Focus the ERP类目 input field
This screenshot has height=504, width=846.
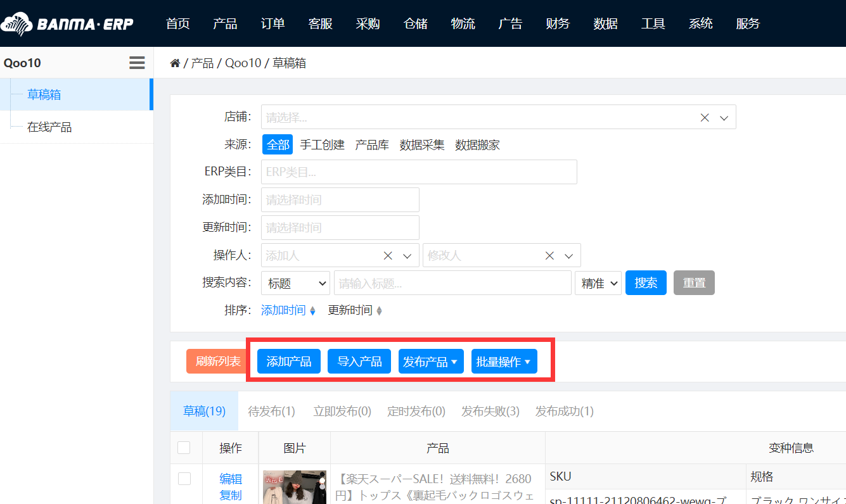(x=420, y=172)
